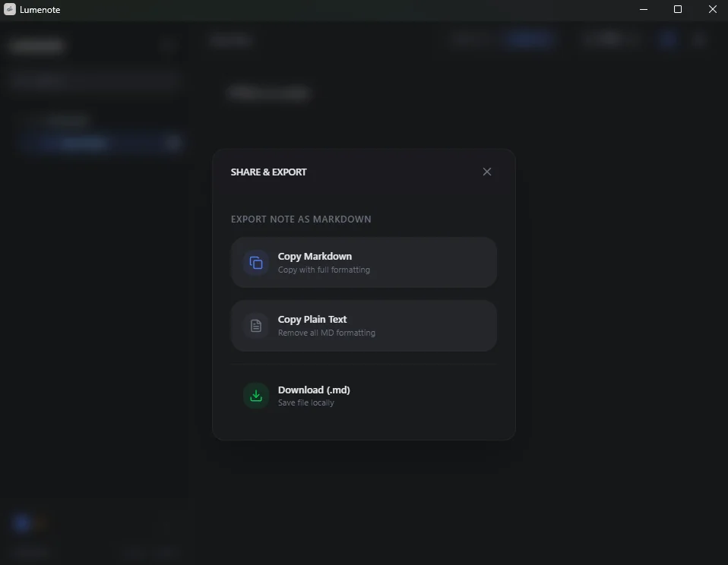The height and width of the screenshot is (565, 728).
Task: Click the circular icon at the far top-right toolbar
Action: pos(699,39)
